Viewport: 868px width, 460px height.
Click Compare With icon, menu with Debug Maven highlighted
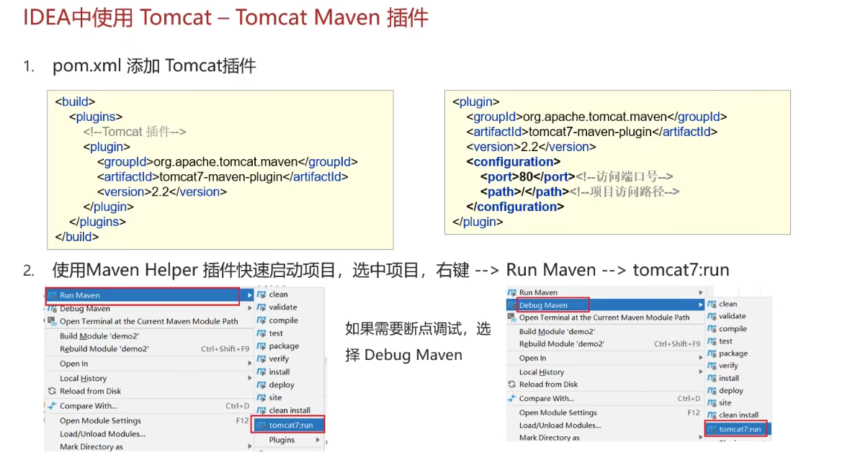(x=512, y=398)
